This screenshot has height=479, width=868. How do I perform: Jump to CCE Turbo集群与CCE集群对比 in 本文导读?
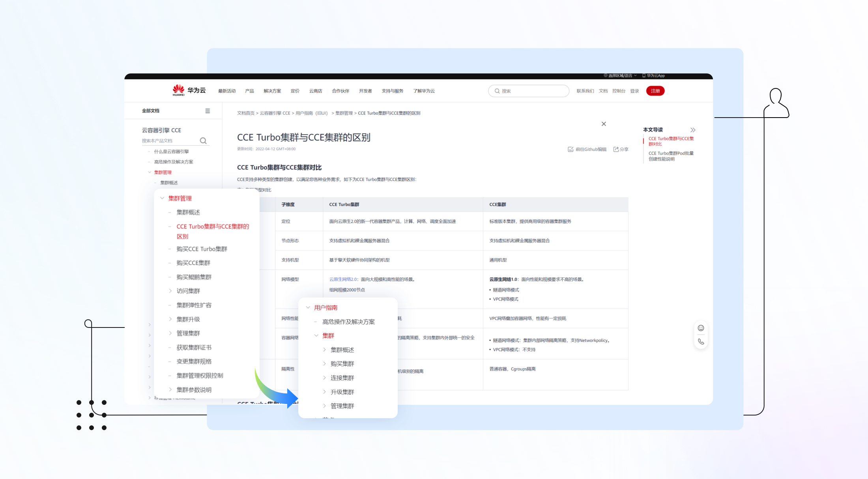tap(671, 141)
